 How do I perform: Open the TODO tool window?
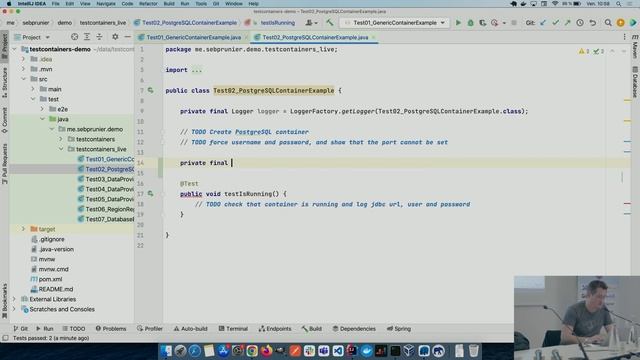click(74, 329)
